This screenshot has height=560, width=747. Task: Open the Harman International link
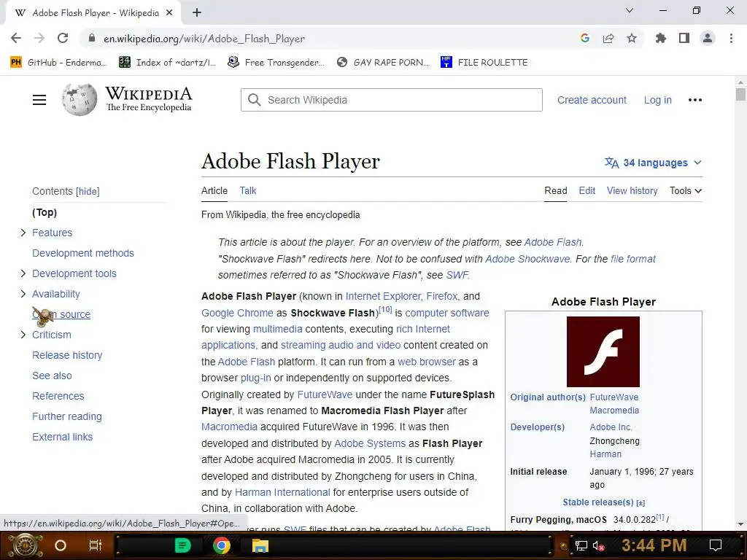(x=282, y=492)
